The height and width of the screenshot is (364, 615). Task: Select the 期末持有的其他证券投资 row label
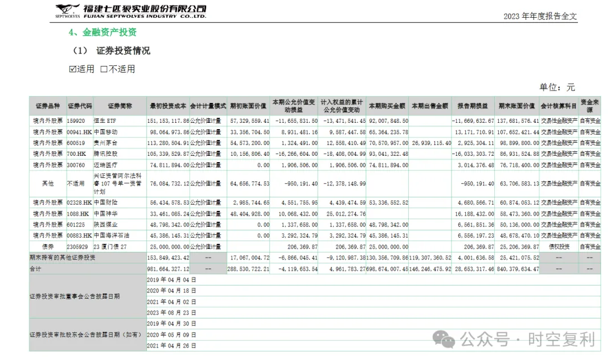(x=63, y=258)
